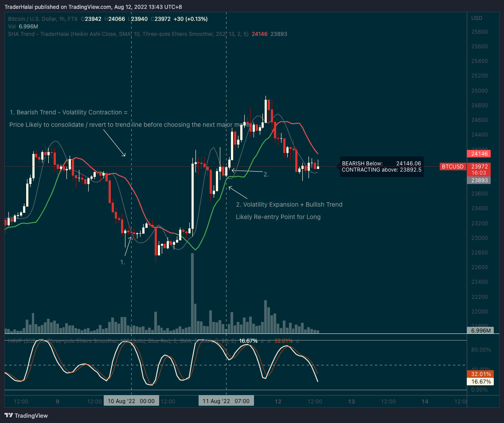Screen dimensions: 504x423
Task: Click day '13' on the time axis
Action: click(x=352, y=401)
